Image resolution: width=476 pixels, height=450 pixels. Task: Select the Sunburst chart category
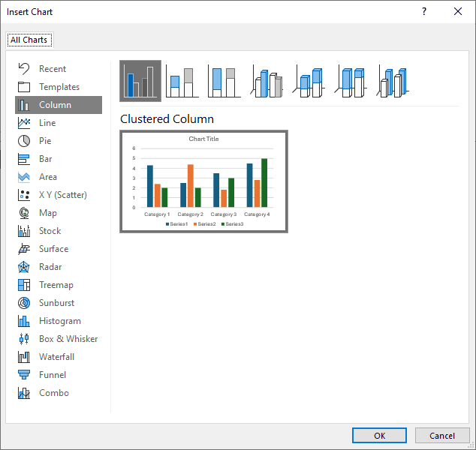56,303
